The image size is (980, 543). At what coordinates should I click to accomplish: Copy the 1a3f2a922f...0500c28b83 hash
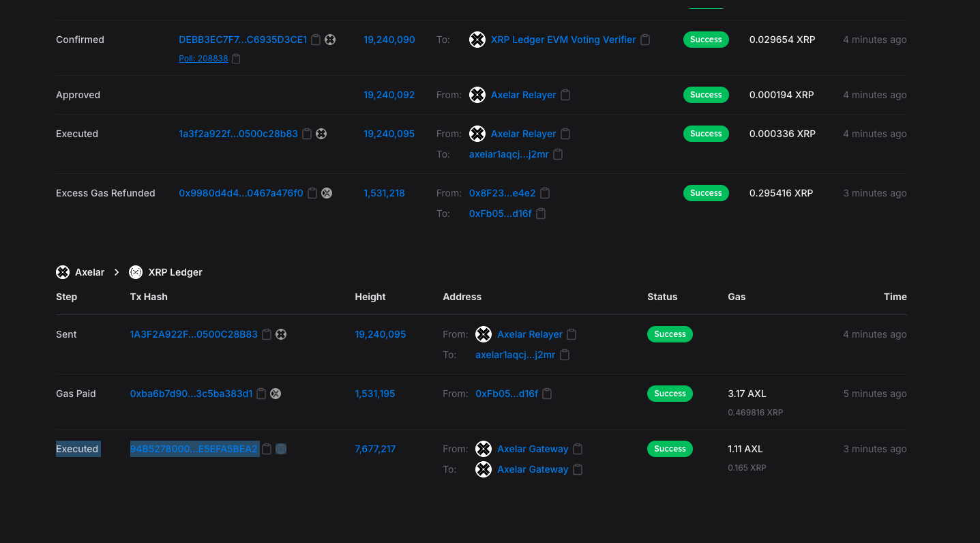307,134
